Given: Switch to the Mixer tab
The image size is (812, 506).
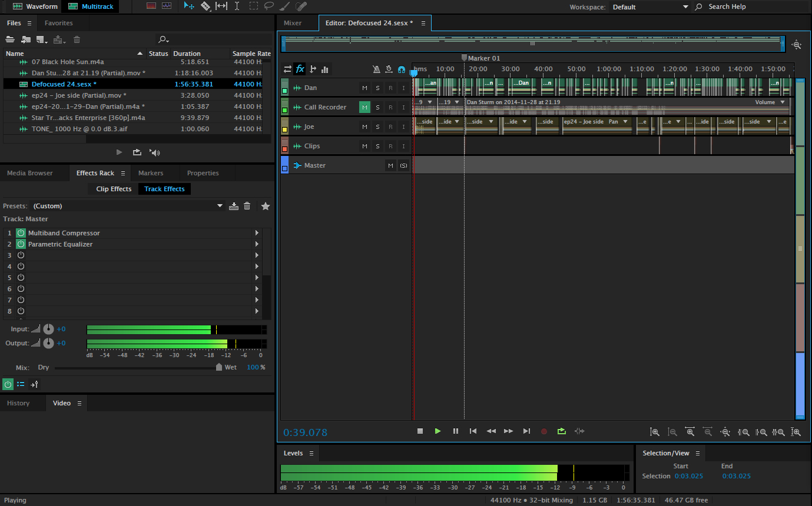Looking at the screenshot, I should (x=293, y=23).
